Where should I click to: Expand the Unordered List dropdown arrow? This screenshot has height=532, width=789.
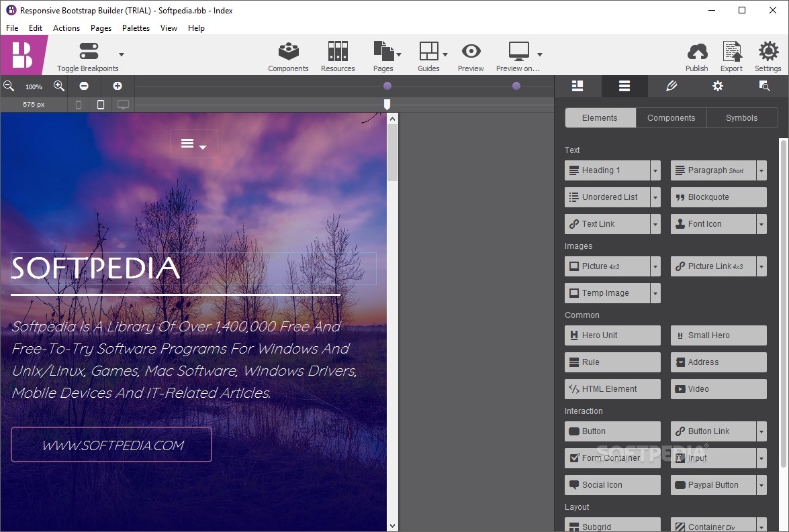click(x=655, y=197)
